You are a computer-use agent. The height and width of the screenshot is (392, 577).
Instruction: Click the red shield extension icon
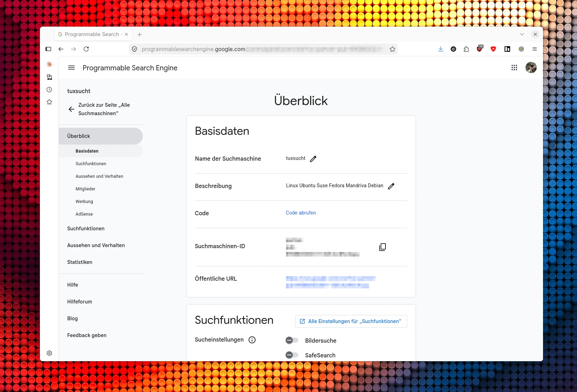pyautogui.click(x=493, y=49)
